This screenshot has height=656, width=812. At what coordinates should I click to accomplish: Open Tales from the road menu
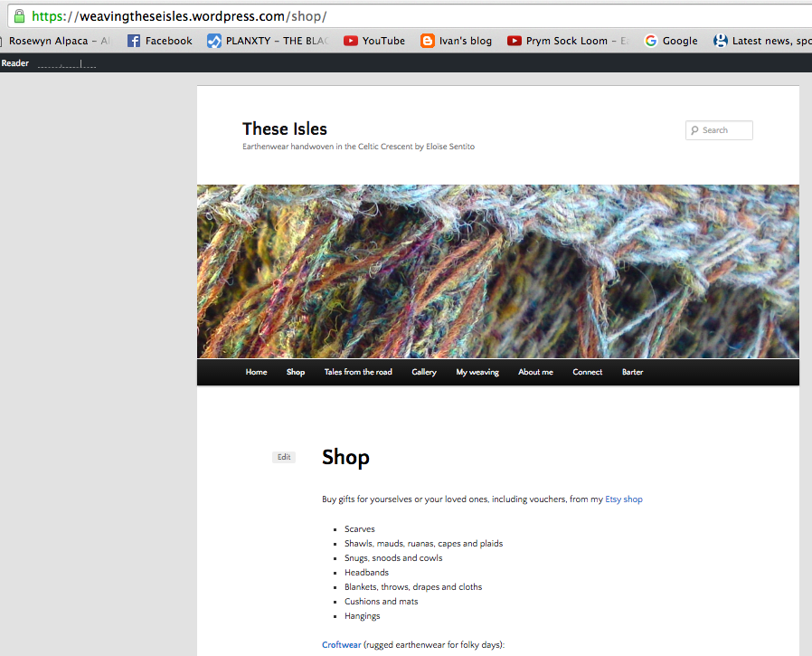coord(358,372)
